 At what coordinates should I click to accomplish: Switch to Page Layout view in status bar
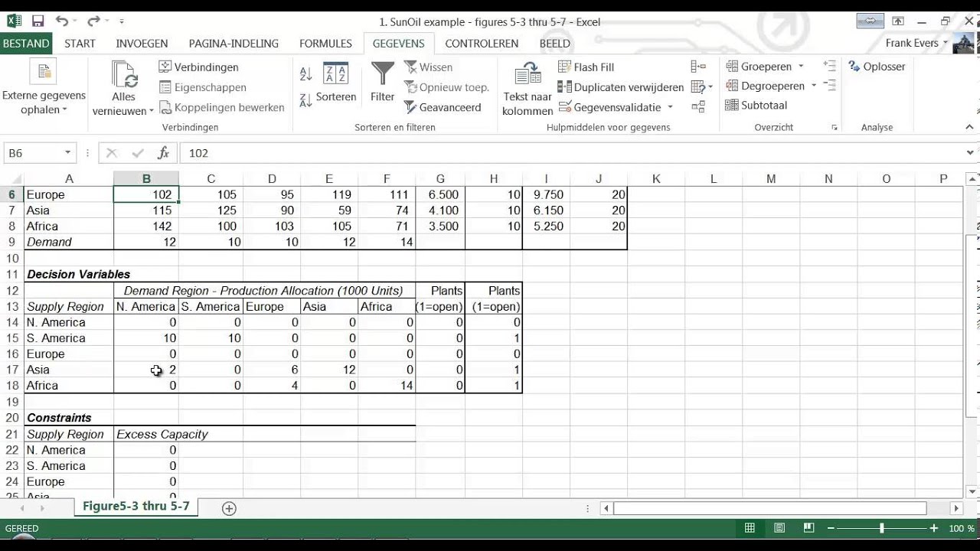point(779,528)
